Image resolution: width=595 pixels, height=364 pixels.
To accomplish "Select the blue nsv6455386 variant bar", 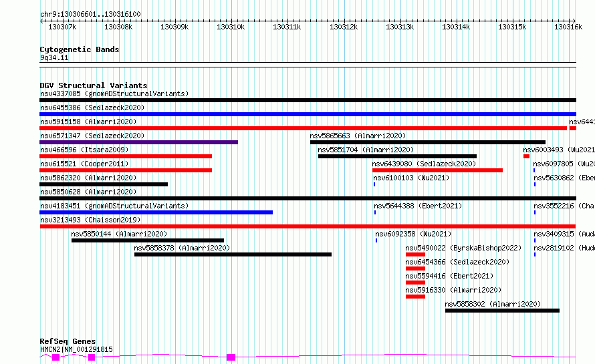I will pos(308,114).
